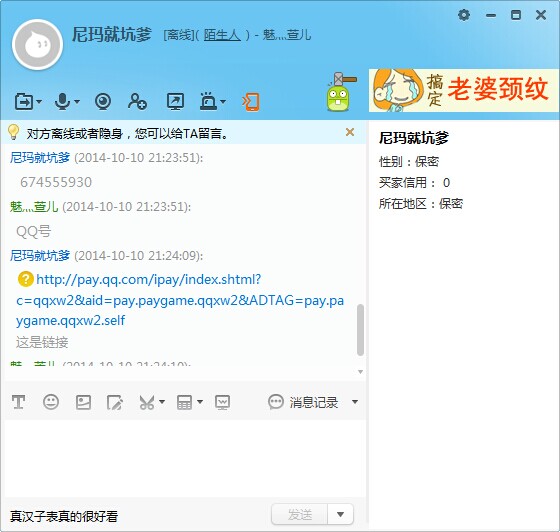Click inside the message input area
560x532 pixels.
(x=185, y=458)
